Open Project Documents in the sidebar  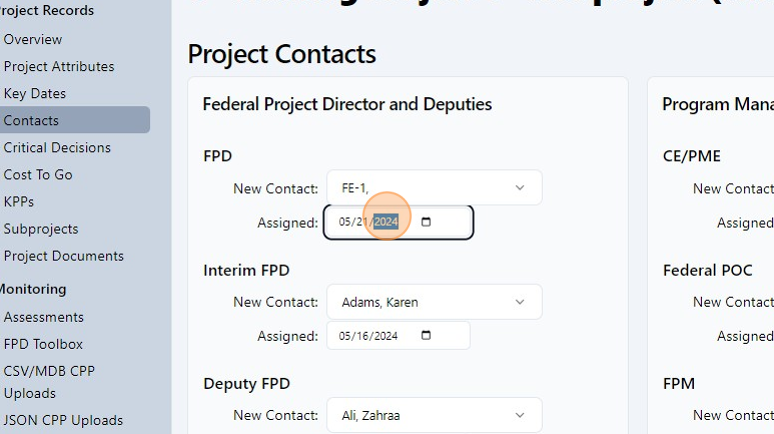[x=64, y=256]
